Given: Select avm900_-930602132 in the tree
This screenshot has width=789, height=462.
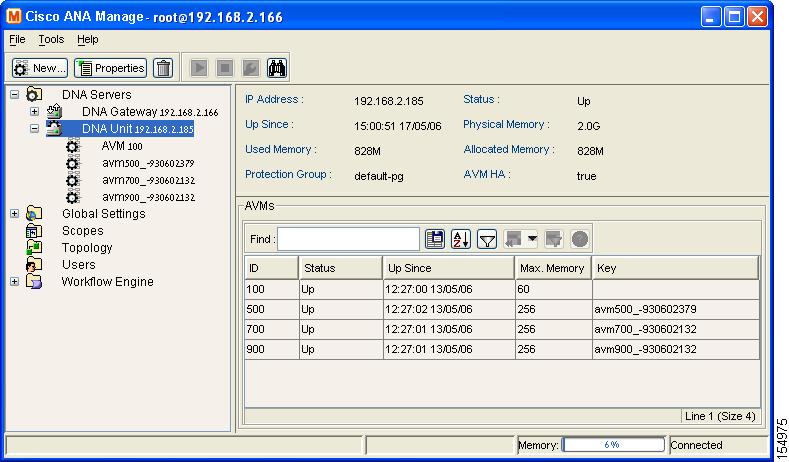Looking at the screenshot, I should [x=148, y=197].
